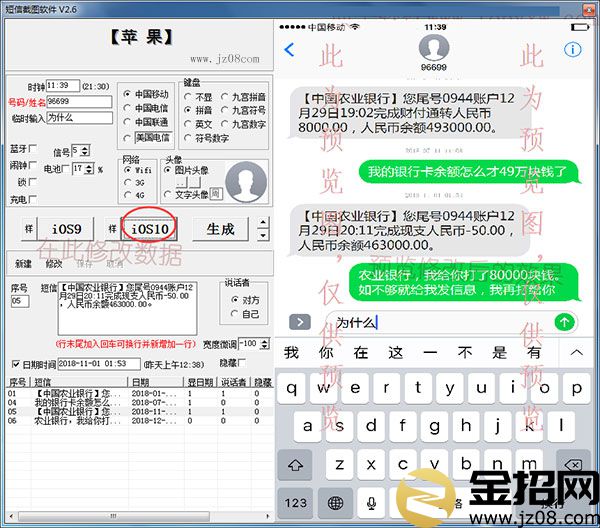The image size is (600, 528).
Task: Select 九宫拼音 keyboard option
Action: pyautogui.click(x=243, y=97)
